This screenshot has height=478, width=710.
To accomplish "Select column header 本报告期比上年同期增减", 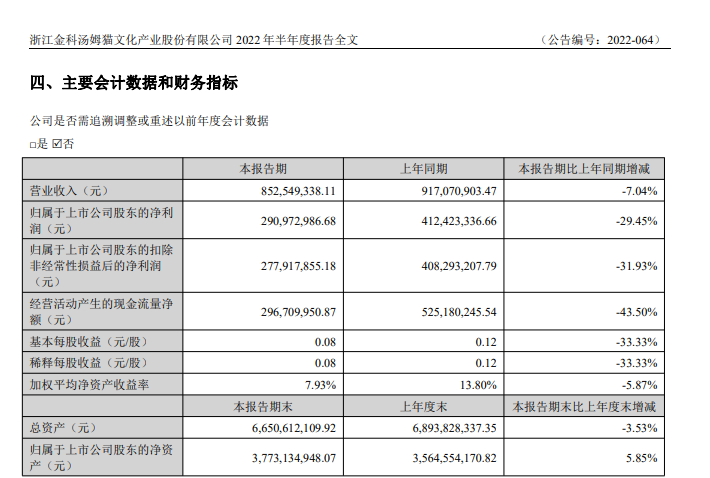I will coord(584,169).
